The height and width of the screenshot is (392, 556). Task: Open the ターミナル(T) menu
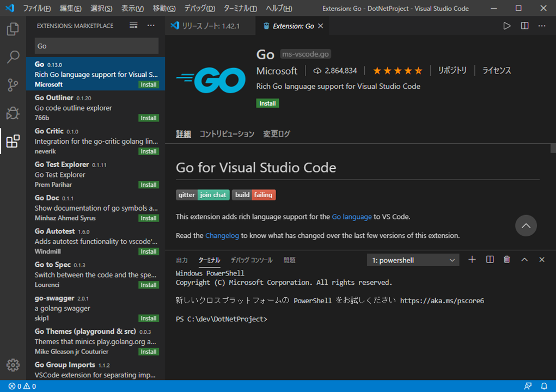pos(240,8)
